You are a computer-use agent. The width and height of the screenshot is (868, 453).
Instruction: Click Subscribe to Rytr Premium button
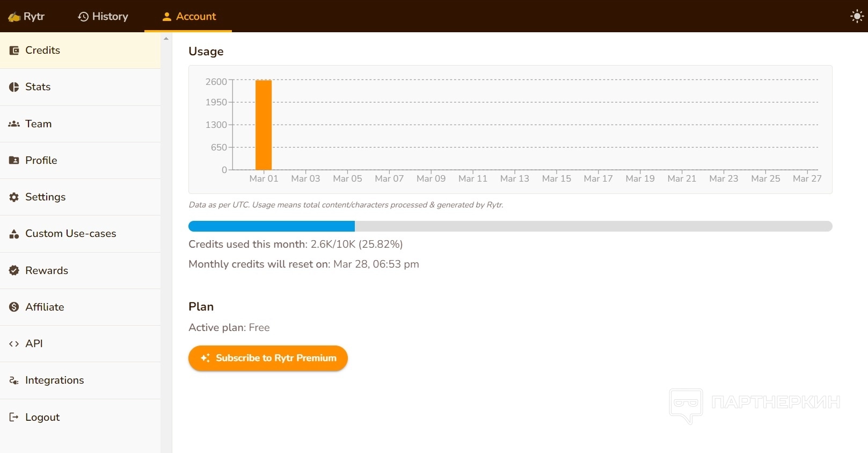point(268,358)
